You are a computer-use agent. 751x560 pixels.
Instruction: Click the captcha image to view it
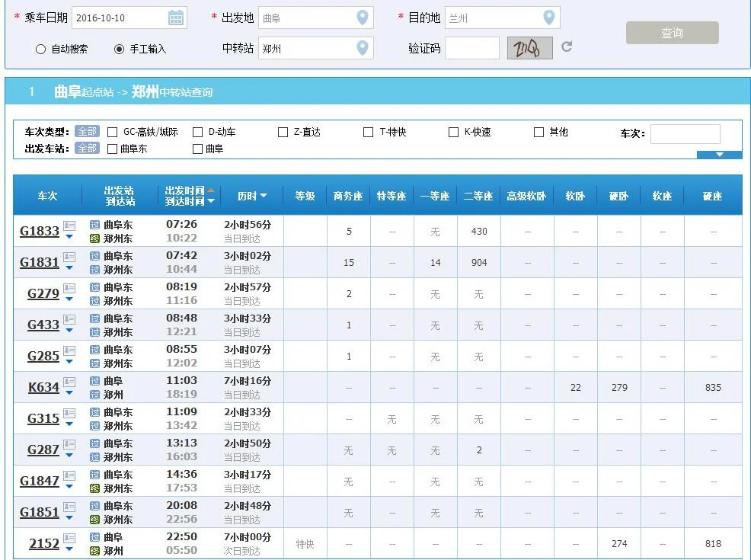point(529,46)
